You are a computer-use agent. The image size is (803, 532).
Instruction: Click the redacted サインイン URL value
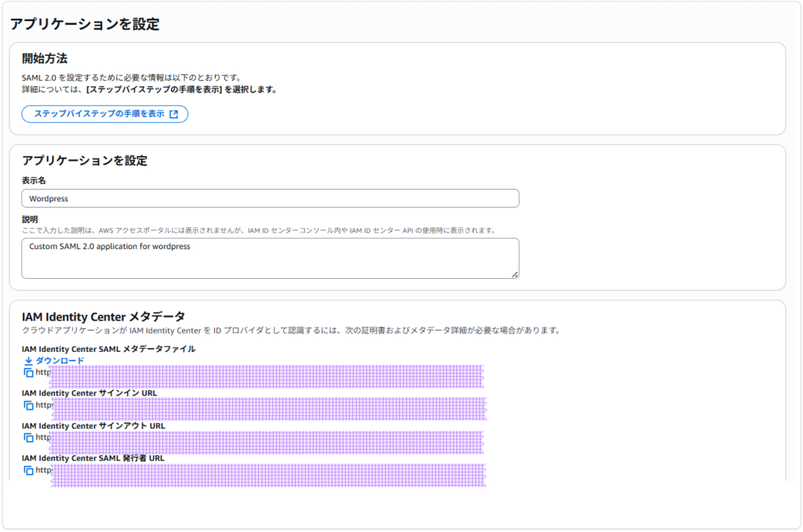pyautogui.click(x=267, y=407)
